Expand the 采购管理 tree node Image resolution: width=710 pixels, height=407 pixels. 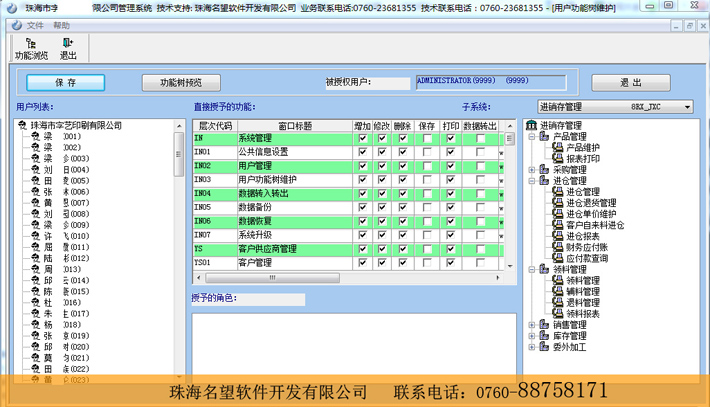[x=532, y=170]
